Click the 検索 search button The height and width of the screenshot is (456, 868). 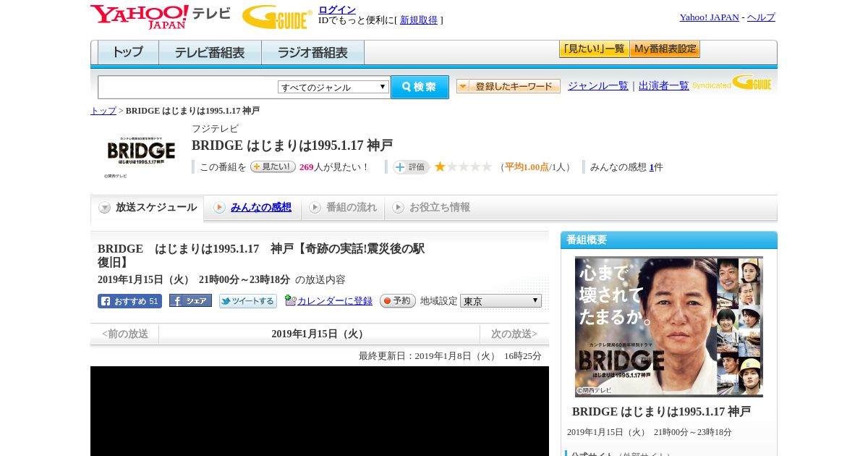(420, 87)
